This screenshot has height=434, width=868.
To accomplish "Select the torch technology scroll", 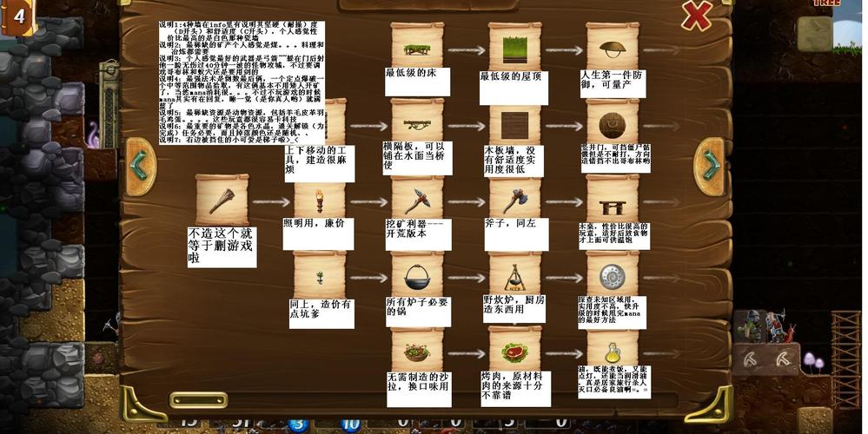I will [319, 199].
